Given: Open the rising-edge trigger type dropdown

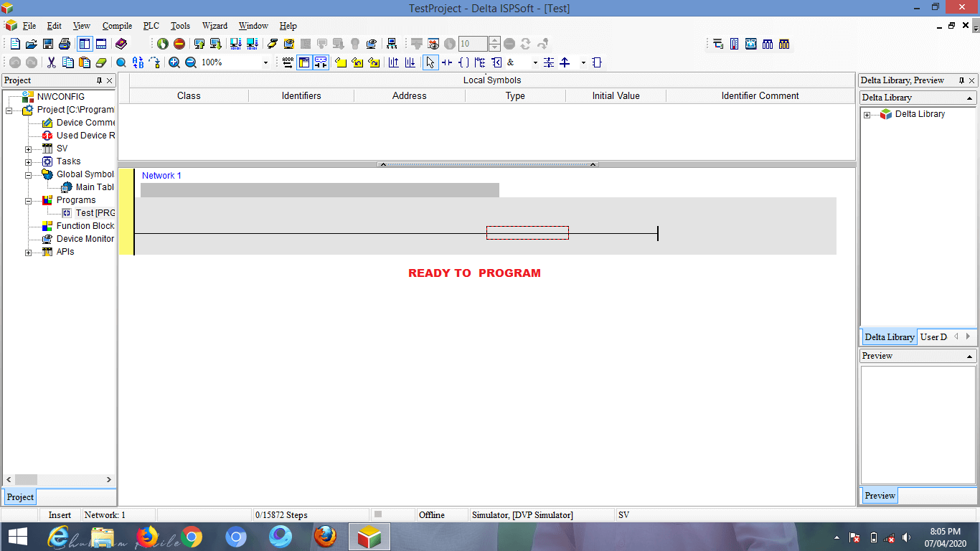Looking at the screenshot, I should tap(583, 62).
